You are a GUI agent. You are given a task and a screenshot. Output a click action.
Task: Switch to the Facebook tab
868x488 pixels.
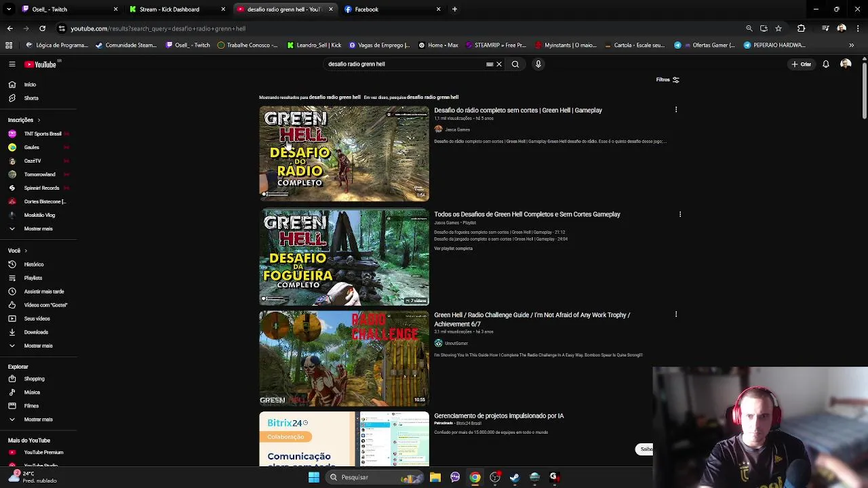[392, 9]
